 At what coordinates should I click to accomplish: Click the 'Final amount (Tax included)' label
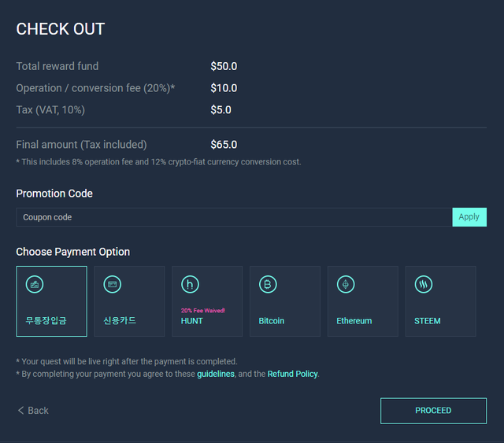(81, 145)
